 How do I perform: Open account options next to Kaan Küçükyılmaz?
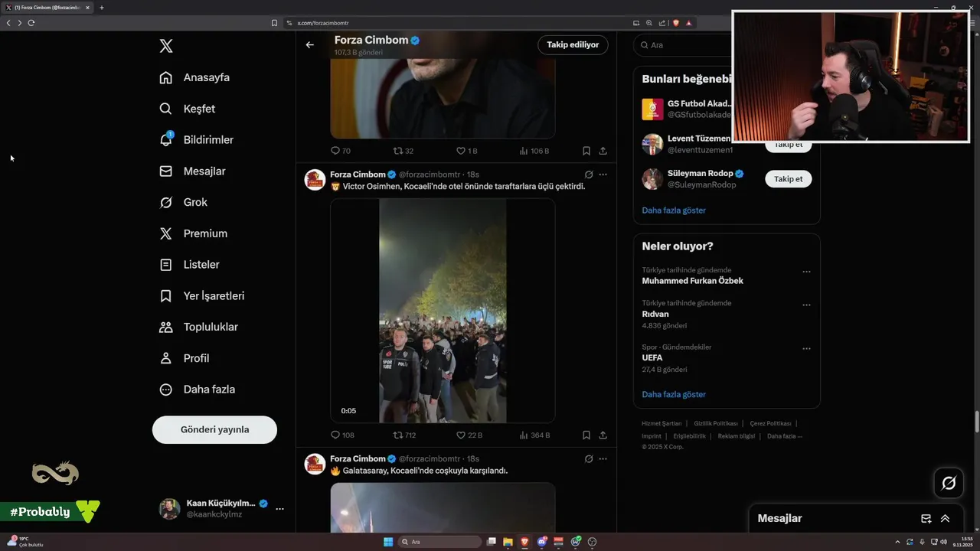279,509
